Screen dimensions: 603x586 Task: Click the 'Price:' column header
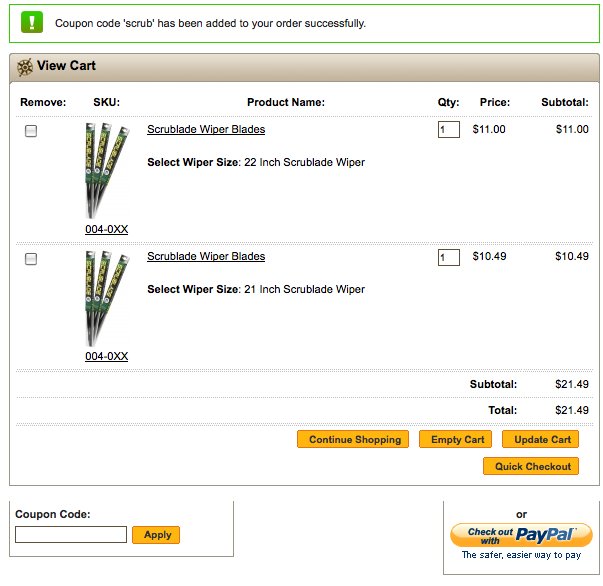pos(495,102)
